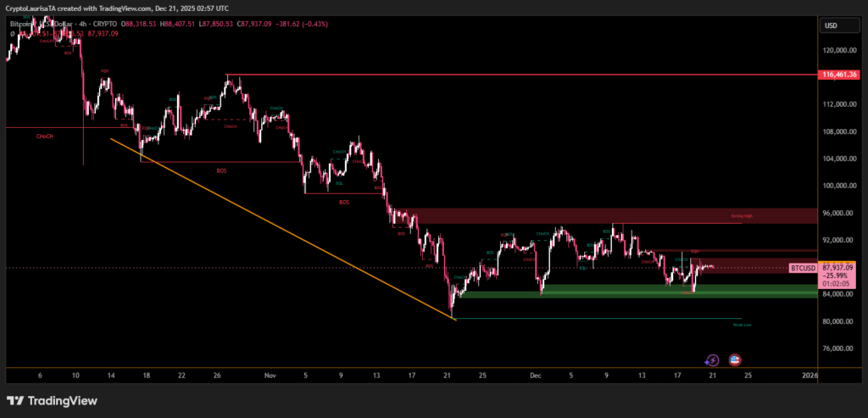
Task: Click the Weak Low label
Action: coord(742,325)
